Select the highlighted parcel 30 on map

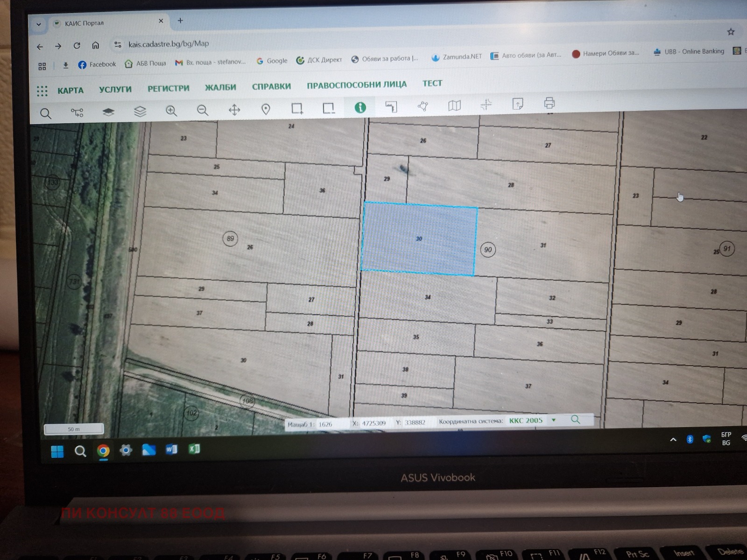(419, 238)
